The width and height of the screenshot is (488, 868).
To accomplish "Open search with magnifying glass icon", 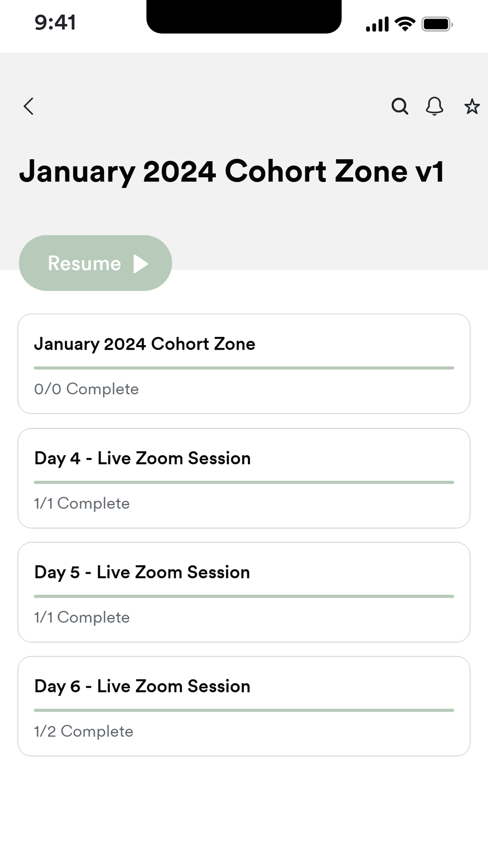I will pyautogui.click(x=400, y=106).
